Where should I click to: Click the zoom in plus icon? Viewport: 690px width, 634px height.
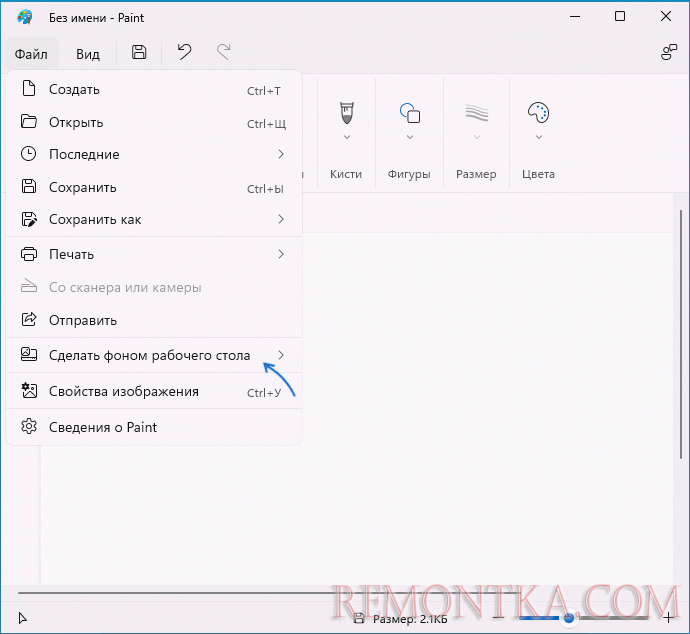[x=669, y=618]
